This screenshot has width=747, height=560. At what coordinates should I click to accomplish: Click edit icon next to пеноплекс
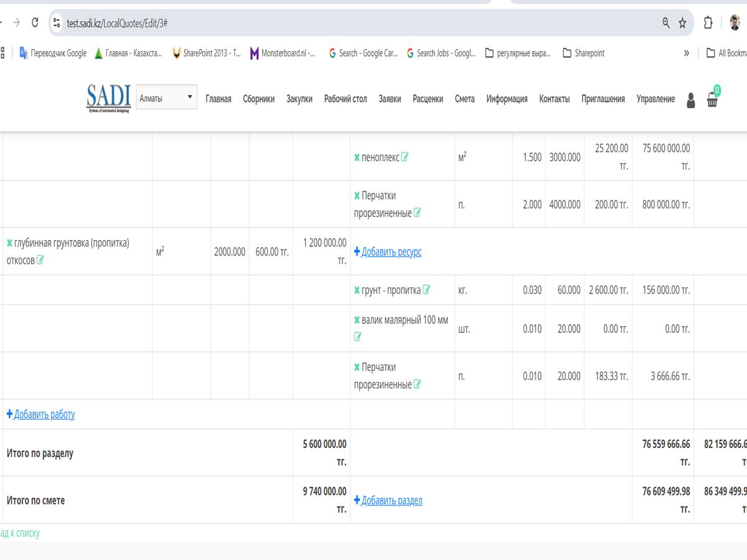(405, 157)
